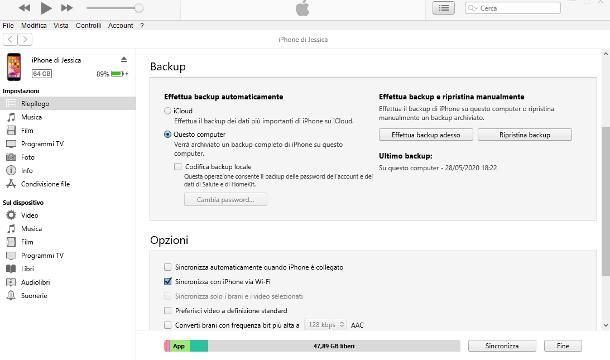Select Questo computer backup radio button

(168, 134)
